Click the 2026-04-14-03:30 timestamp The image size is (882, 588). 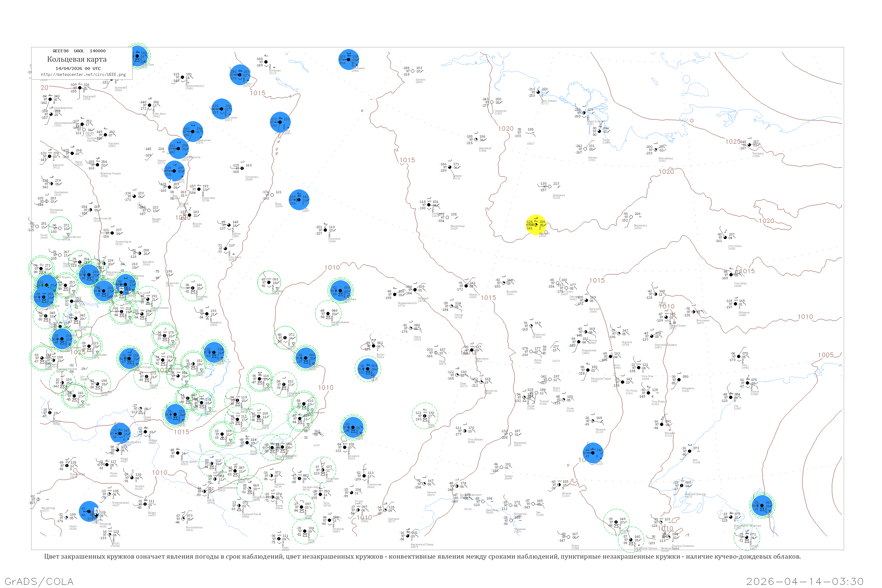pyautogui.click(x=805, y=581)
